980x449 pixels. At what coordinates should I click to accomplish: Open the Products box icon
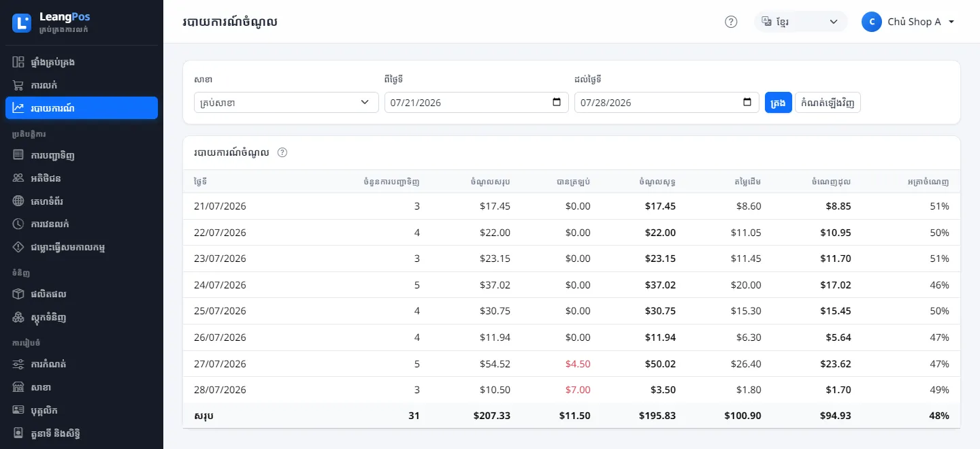[18, 294]
